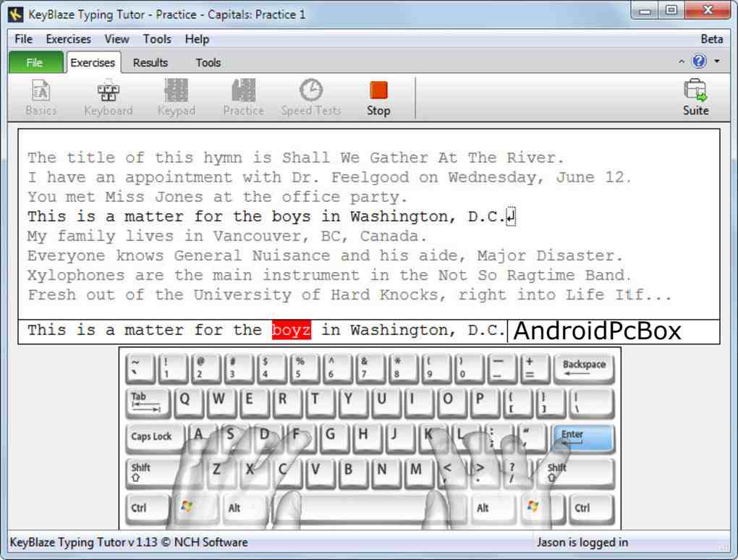Click the Y key on virtual keyboard
Viewport: 738px width, 560px height.
[x=354, y=403]
